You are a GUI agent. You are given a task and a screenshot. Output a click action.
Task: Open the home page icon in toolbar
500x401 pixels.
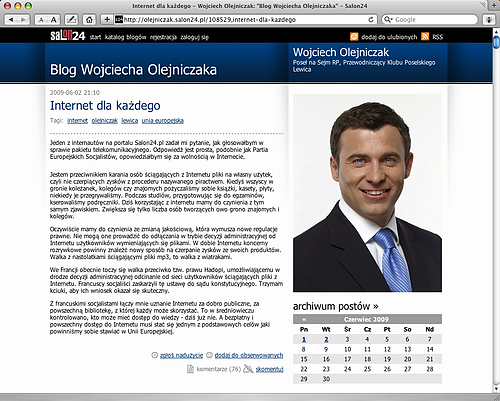point(89,20)
